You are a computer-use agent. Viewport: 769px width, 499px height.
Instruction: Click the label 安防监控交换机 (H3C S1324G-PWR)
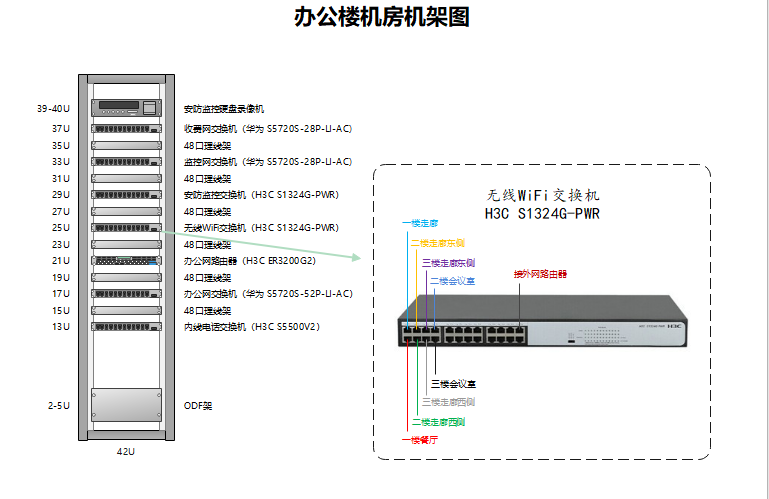point(261,195)
